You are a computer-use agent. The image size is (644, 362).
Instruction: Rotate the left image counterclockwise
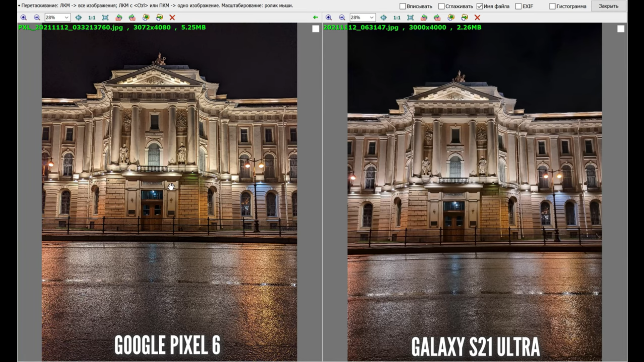click(x=119, y=17)
